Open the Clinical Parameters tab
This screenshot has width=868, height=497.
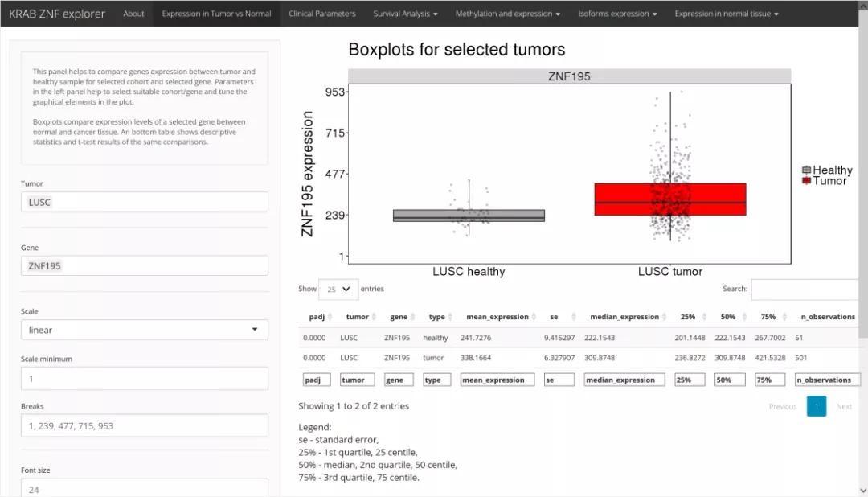tap(322, 14)
